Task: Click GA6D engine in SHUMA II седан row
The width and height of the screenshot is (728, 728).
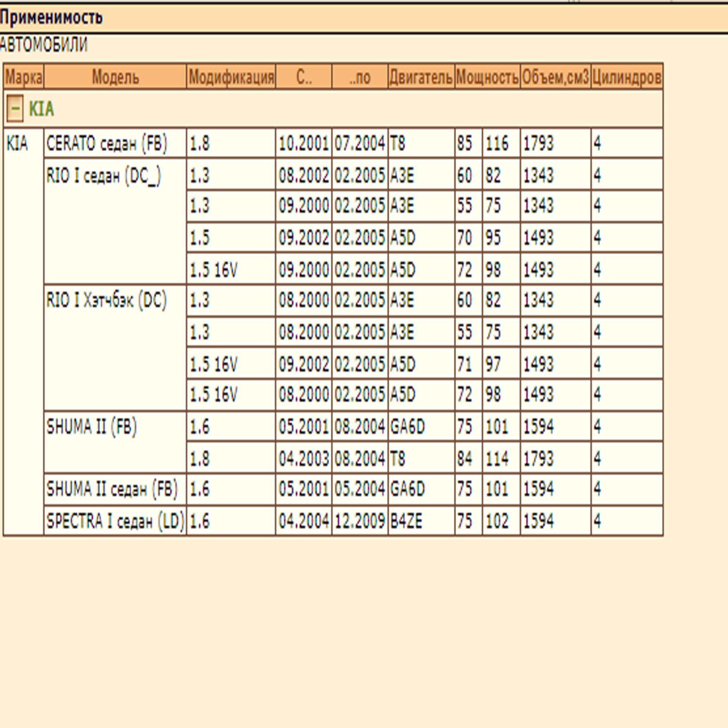Action: click(x=421, y=489)
